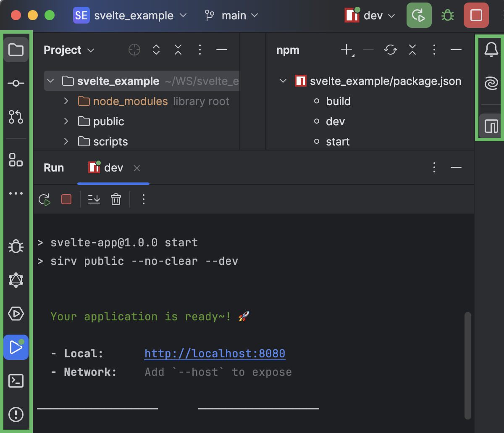Viewport: 504px width, 433px height.
Task: Expand the node_modules folder
Action: 66,101
